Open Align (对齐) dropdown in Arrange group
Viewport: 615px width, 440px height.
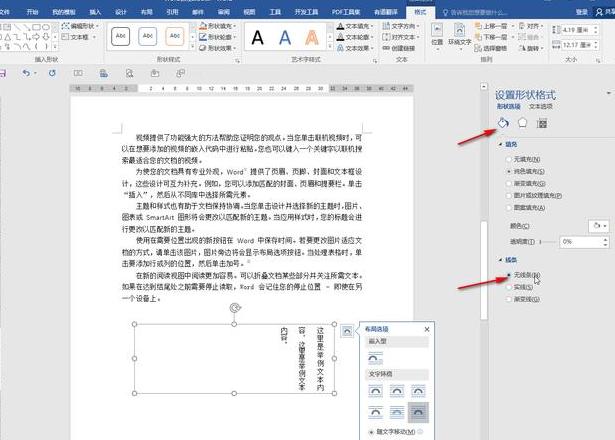531,26
